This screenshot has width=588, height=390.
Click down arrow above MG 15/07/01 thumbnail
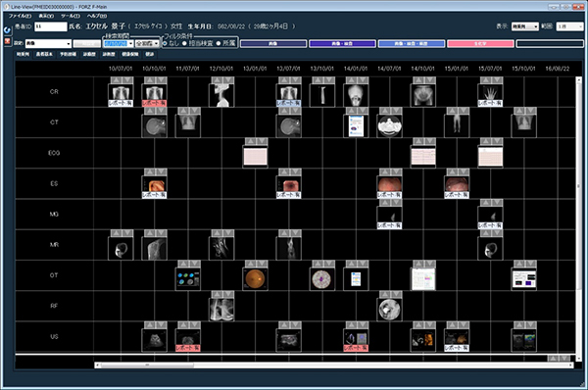(497, 203)
